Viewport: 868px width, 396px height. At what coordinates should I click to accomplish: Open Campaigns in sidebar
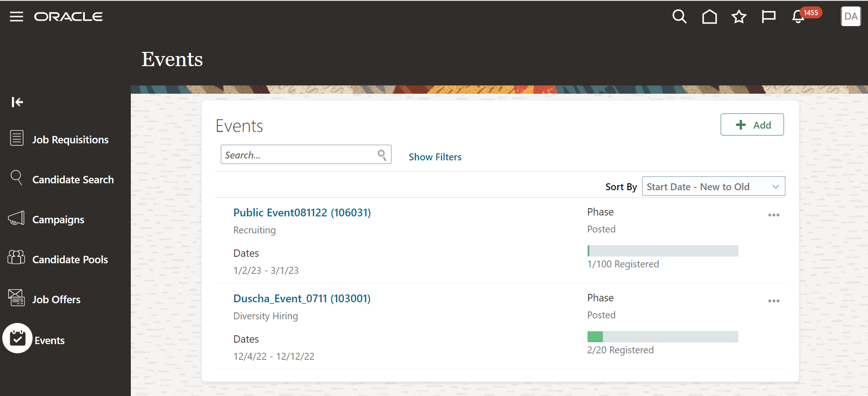click(x=58, y=220)
